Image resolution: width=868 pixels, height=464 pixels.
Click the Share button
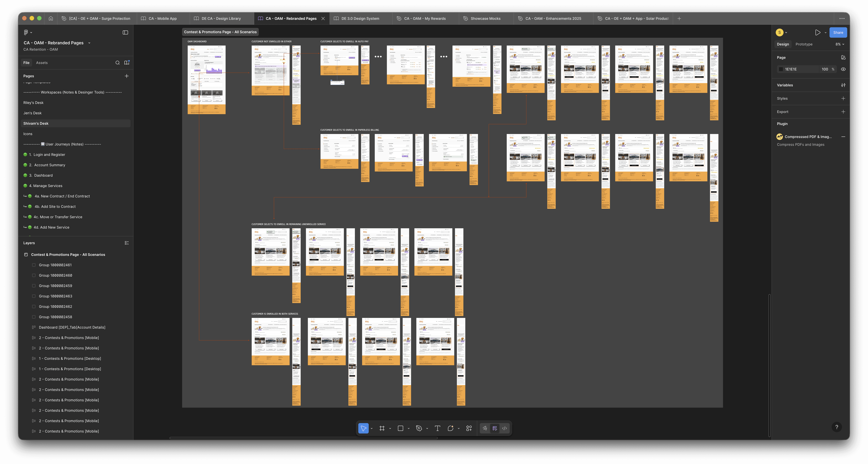pos(838,33)
